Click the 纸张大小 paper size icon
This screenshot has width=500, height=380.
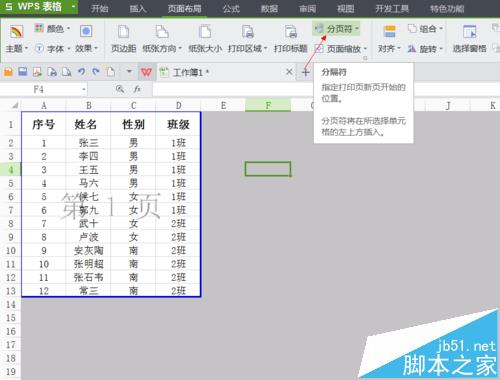pos(205,32)
